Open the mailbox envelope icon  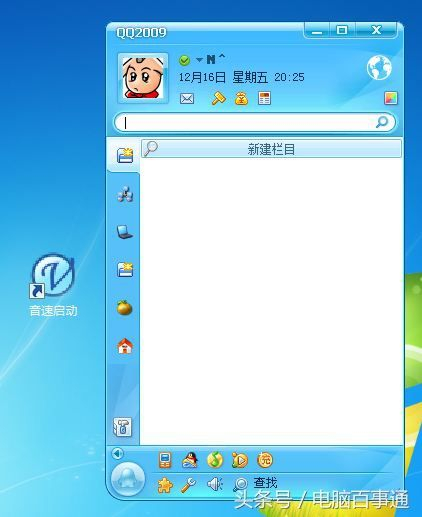pos(187,99)
